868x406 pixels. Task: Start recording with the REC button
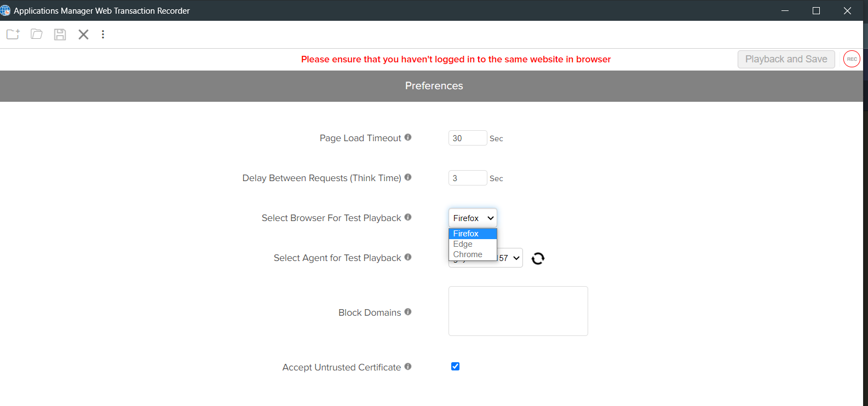(852, 59)
